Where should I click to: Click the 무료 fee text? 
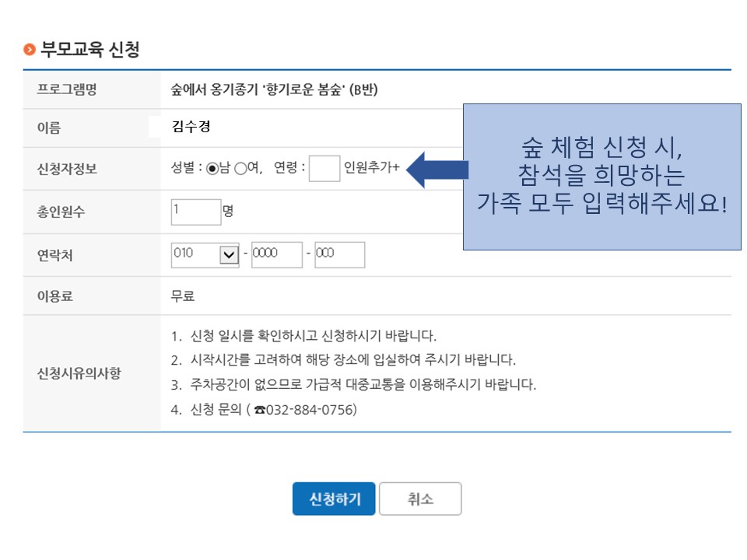coord(183,296)
